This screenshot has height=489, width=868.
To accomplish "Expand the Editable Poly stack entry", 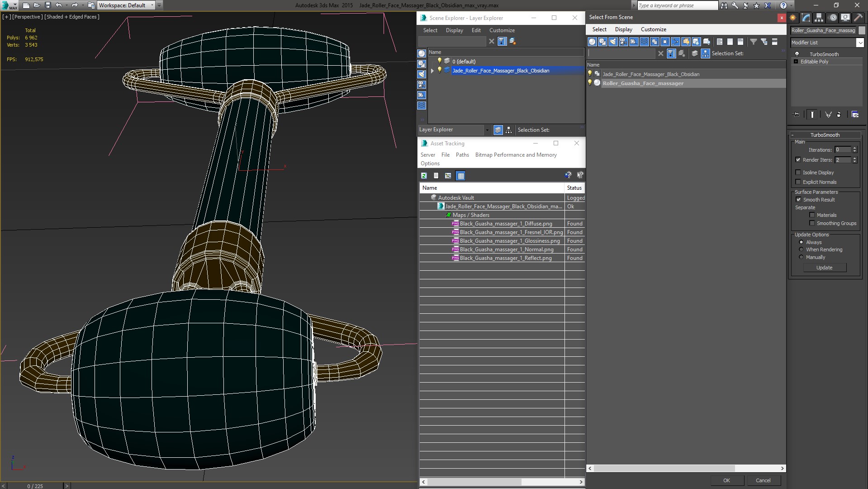I will point(796,62).
